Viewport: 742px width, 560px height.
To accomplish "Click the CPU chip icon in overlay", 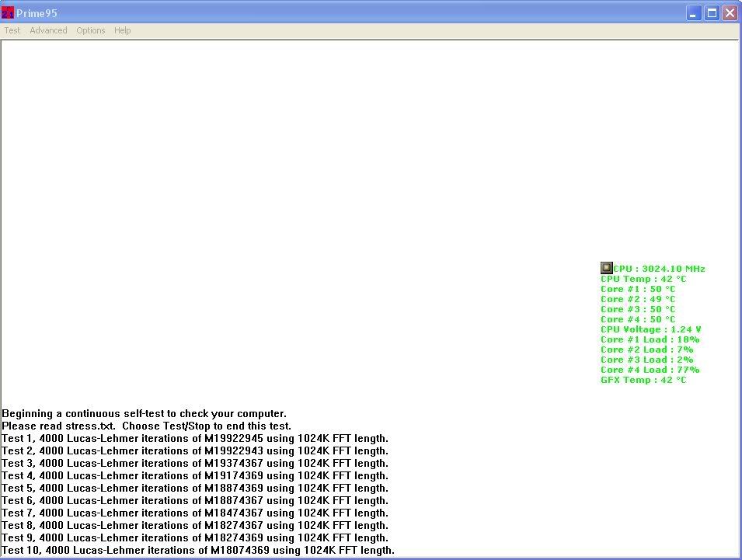I will [x=606, y=268].
